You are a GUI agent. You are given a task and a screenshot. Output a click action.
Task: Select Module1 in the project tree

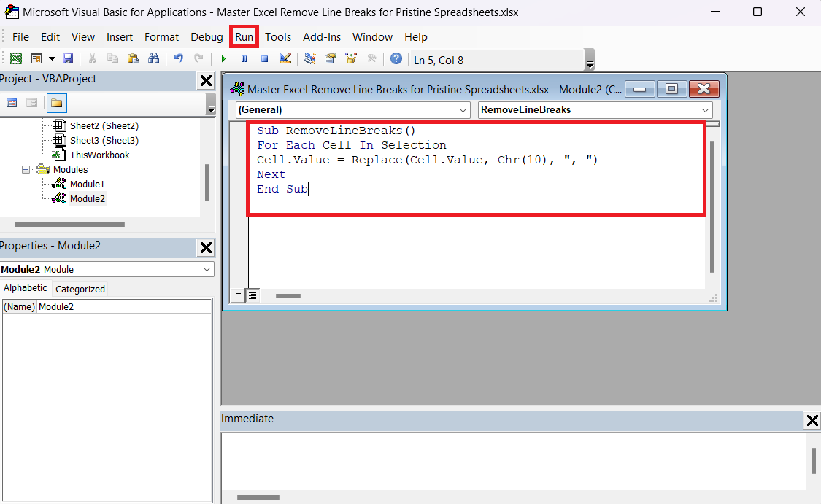(87, 185)
